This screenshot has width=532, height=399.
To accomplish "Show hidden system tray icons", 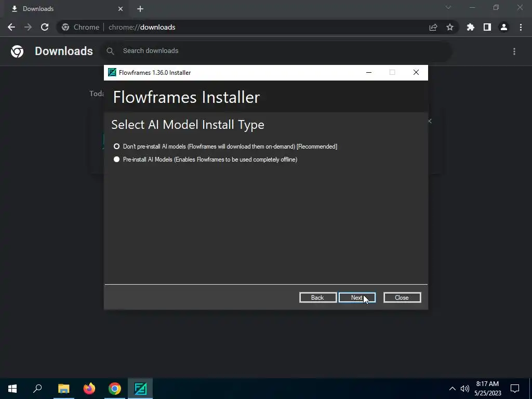I will pyautogui.click(x=453, y=389).
